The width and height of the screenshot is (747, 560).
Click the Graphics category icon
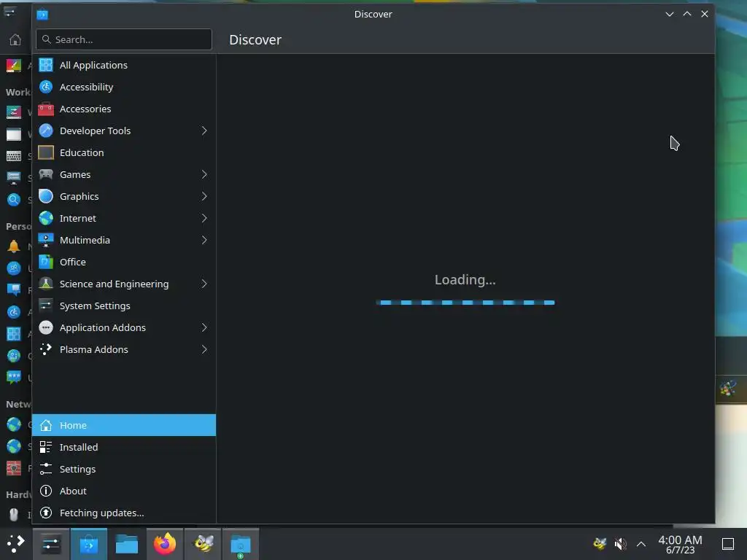pyautogui.click(x=46, y=196)
